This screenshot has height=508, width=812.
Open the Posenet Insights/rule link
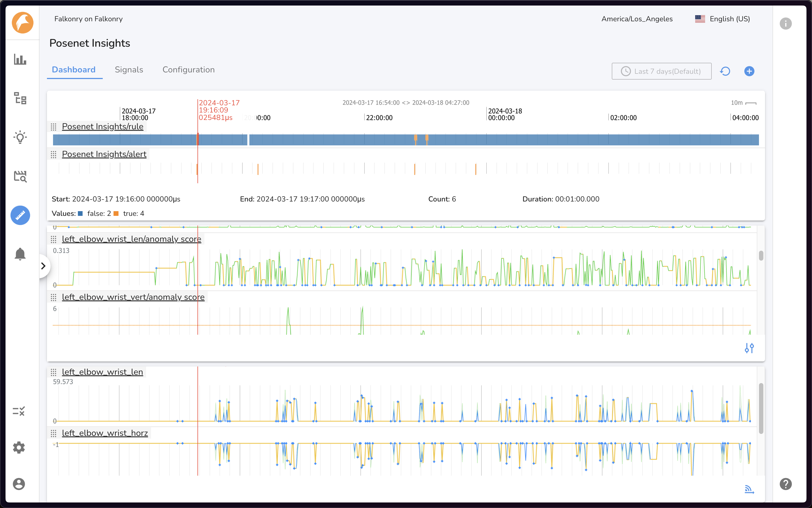[103, 127]
